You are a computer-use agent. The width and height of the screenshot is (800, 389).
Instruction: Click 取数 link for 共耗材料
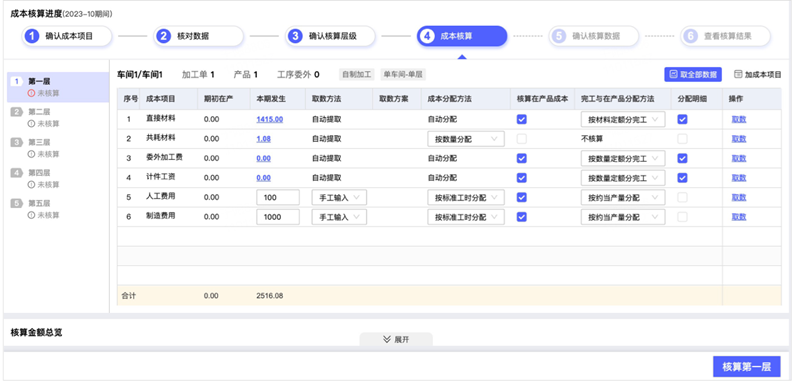click(739, 139)
